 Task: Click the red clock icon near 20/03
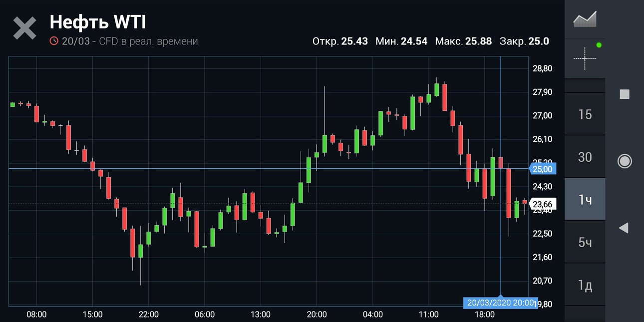[54, 41]
